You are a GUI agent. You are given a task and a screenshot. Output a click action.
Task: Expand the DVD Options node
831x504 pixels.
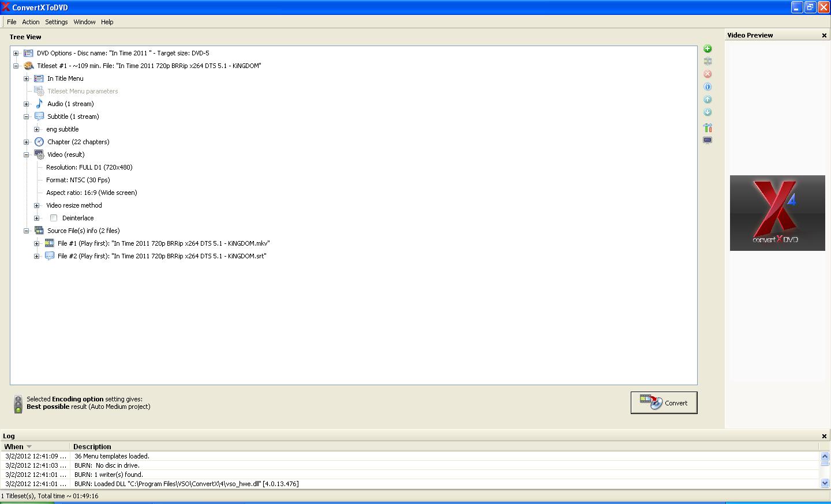coord(16,53)
